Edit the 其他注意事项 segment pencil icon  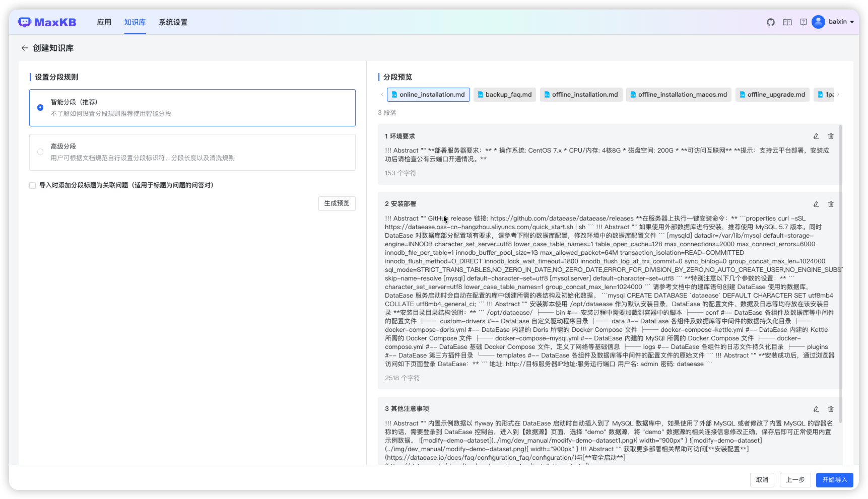point(816,409)
